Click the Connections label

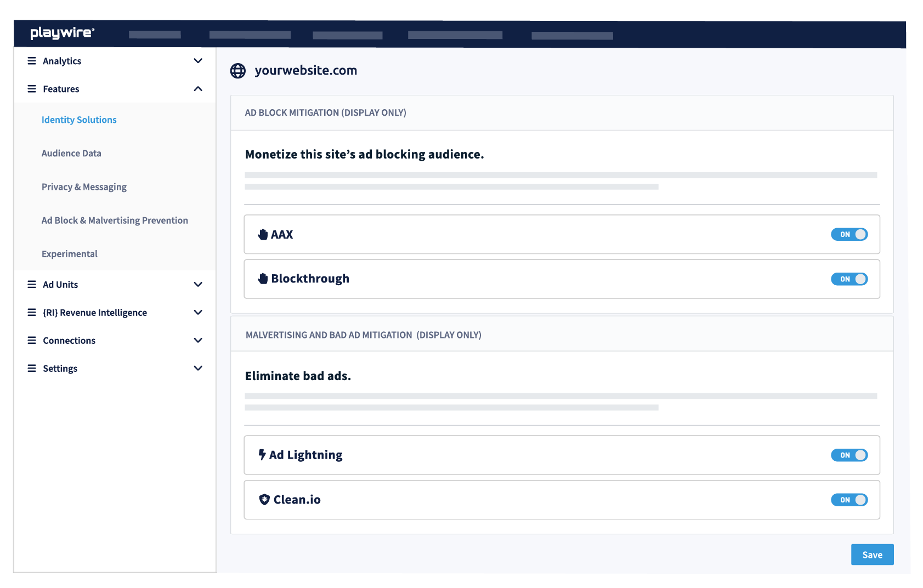click(x=69, y=341)
